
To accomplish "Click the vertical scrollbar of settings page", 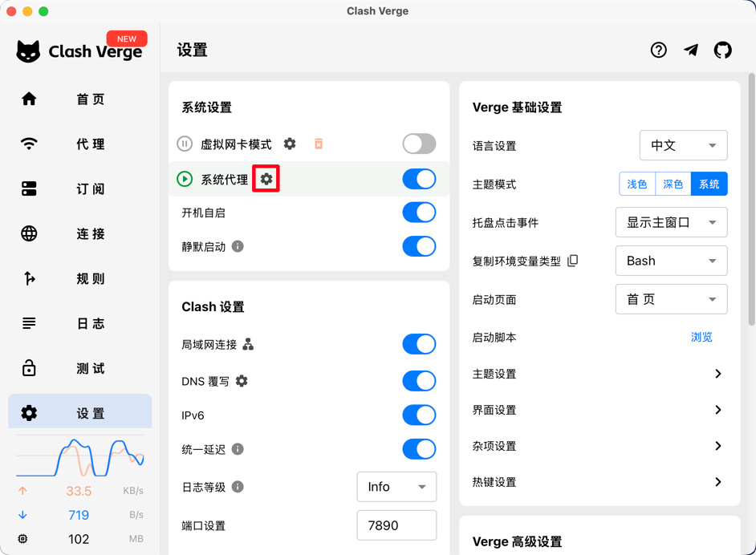I will click(x=751, y=200).
